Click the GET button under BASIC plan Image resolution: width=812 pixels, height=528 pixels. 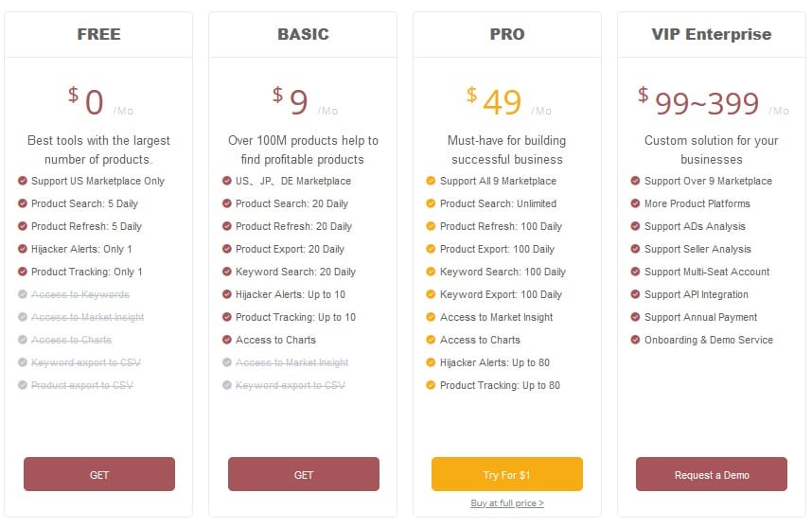coord(304,474)
